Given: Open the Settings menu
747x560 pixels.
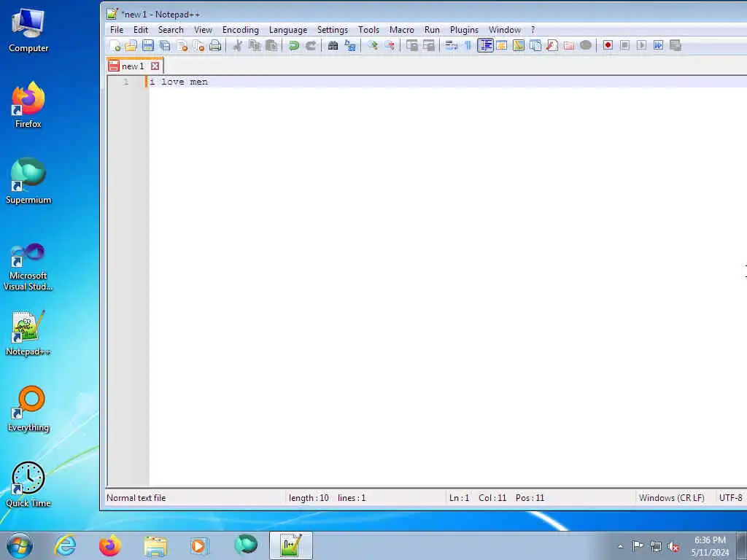Looking at the screenshot, I should point(333,30).
